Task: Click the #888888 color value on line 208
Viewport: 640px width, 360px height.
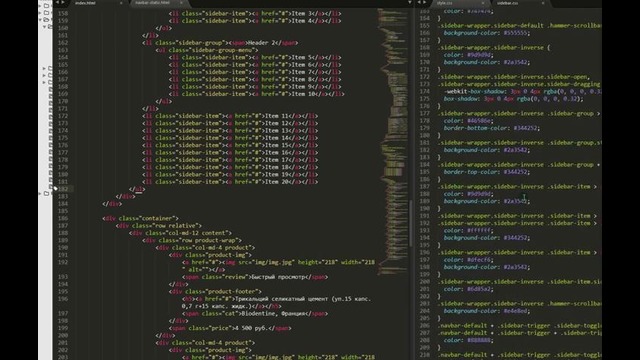Action: pyautogui.click(x=479, y=341)
